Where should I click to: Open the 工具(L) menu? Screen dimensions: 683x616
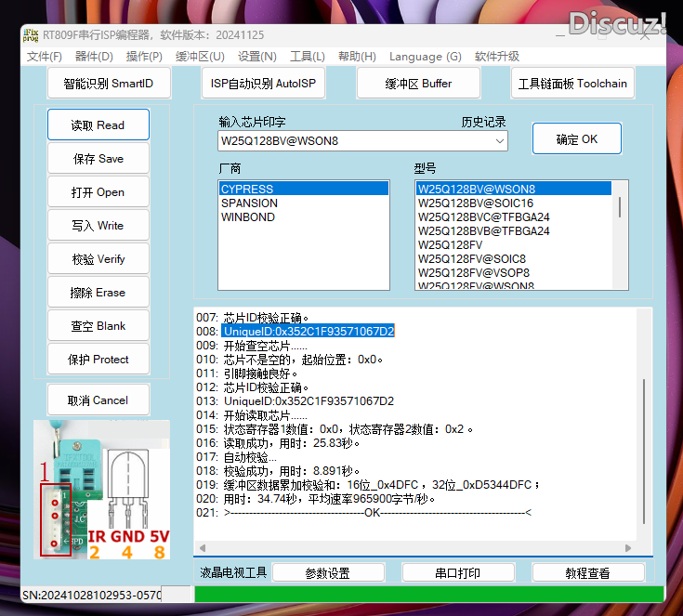308,57
